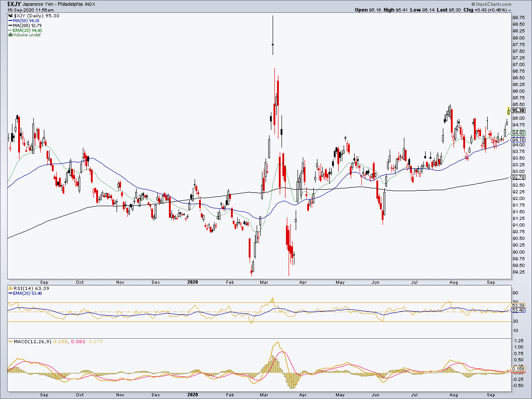Click the 94.43 EMA price tag on axis
Image resolution: width=532 pixels, height=399 pixels.
[518, 133]
